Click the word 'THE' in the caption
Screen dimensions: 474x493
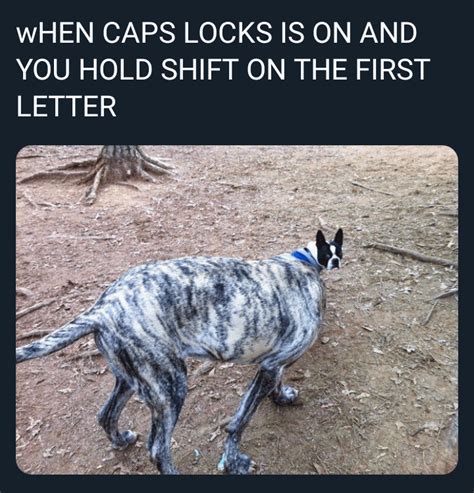pos(321,69)
